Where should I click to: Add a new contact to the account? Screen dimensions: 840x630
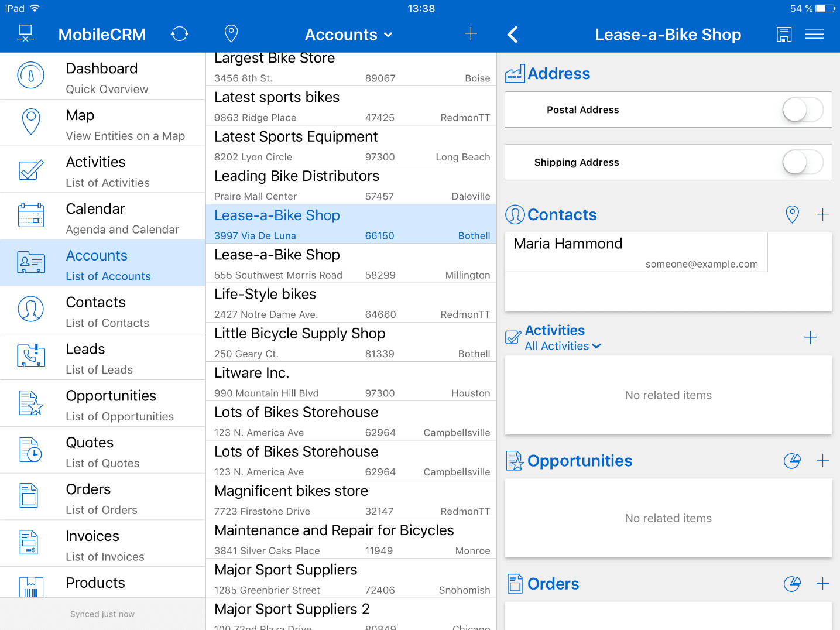pos(822,214)
